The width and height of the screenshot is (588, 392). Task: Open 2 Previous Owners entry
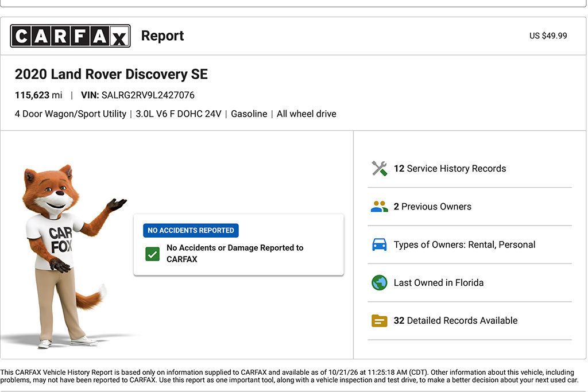(x=470, y=207)
